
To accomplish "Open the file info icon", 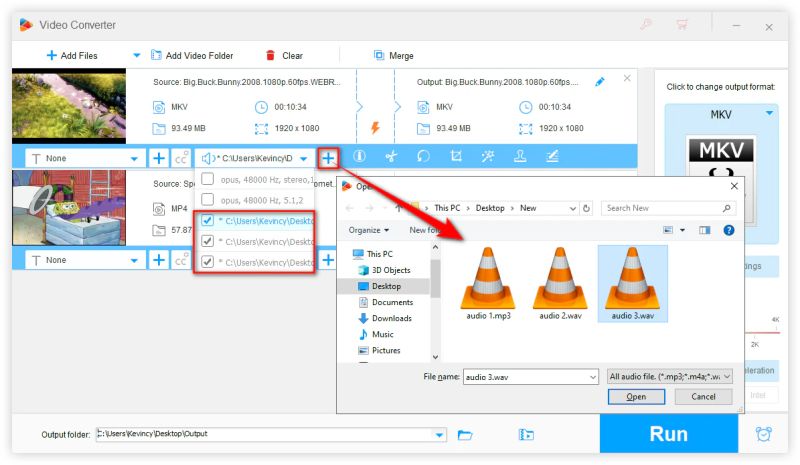I will coord(359,156).
